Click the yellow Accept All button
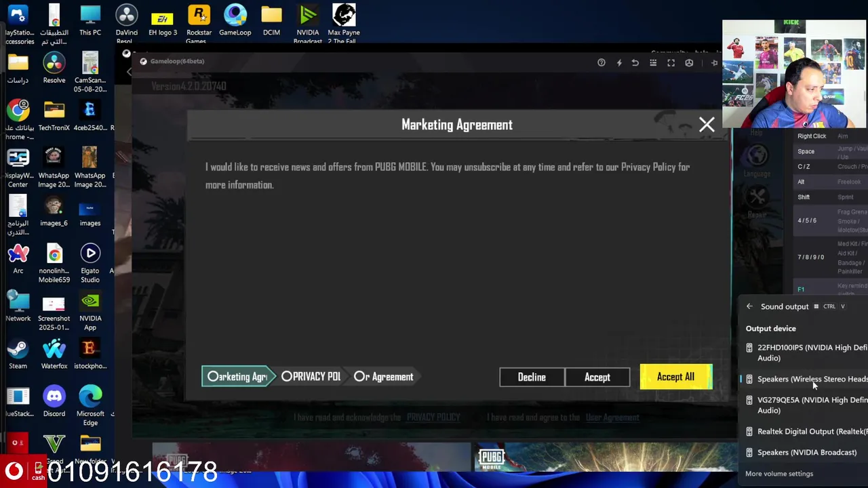This screenshot has height=488, width=868. tap(675, 377)
